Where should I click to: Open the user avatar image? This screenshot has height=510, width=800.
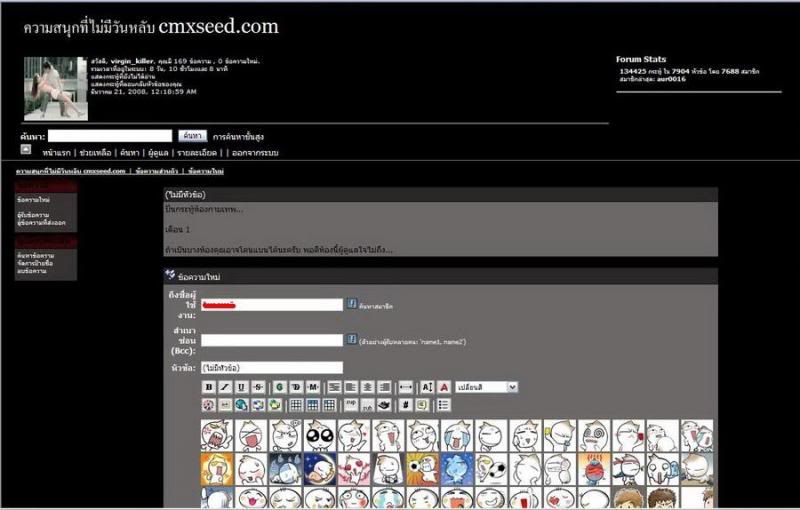pyautogui.click(x=56, y=88)
